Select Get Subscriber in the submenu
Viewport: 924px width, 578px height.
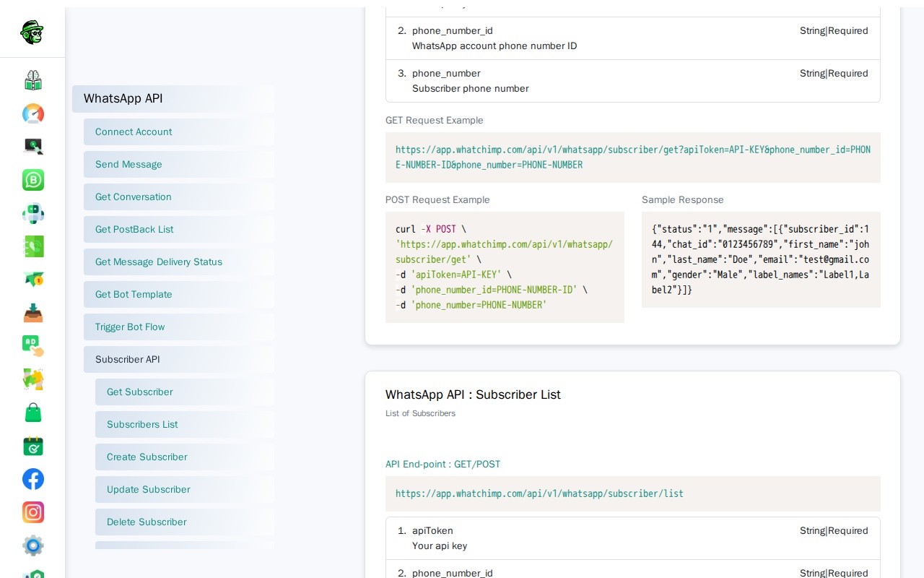click(185, 392)
